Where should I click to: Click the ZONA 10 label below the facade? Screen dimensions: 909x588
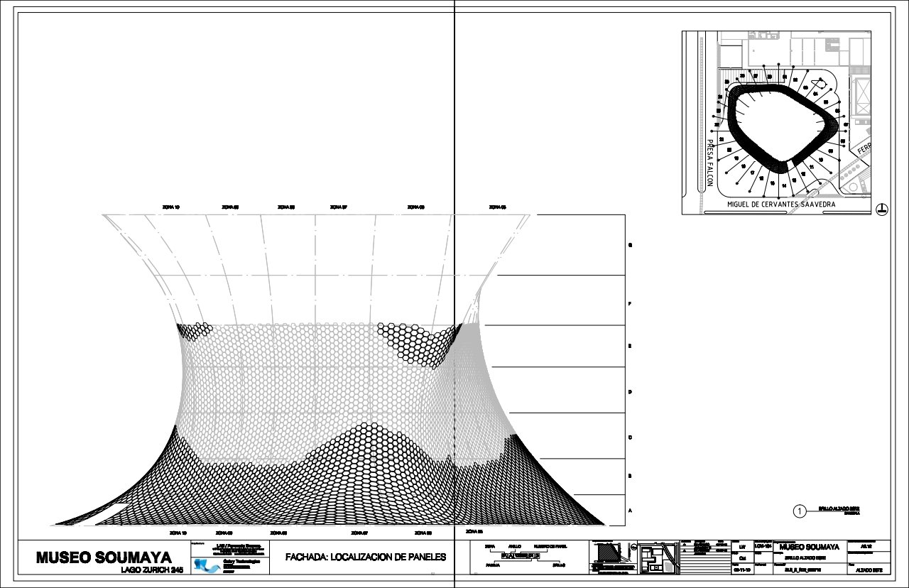pos(178,532)
